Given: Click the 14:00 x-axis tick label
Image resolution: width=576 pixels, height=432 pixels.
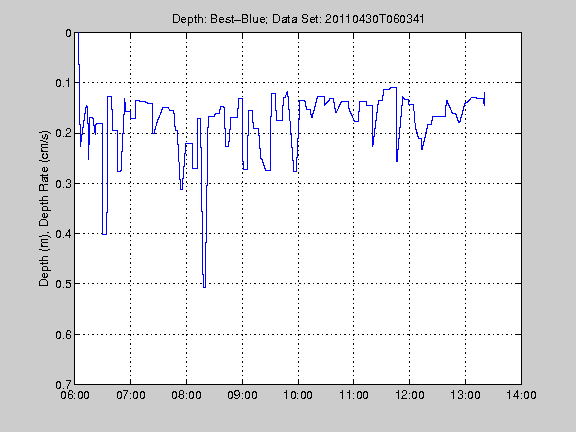Looking at the screenshot, I should coord(521,395).
